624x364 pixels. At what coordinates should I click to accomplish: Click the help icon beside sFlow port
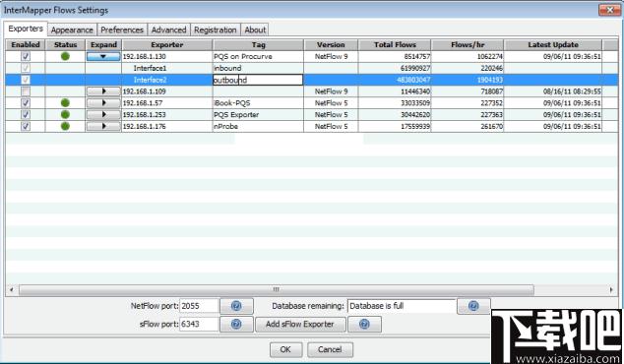pos(236,324)
